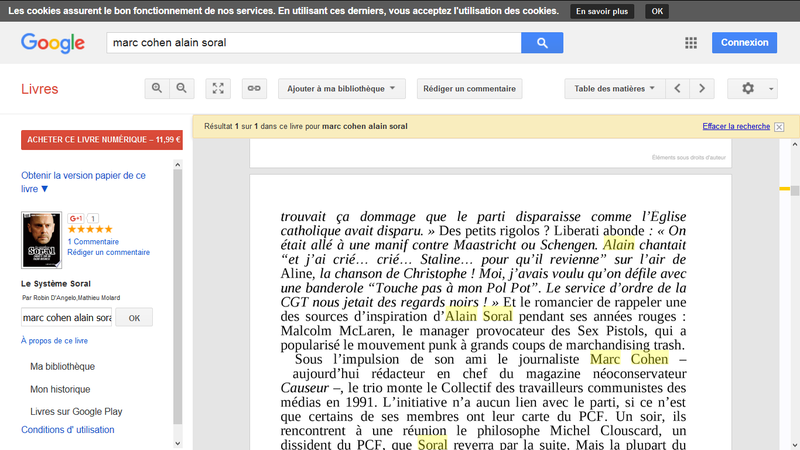
Task: Click highlighted 'Marc' in the text
Action: coord(605,359)
